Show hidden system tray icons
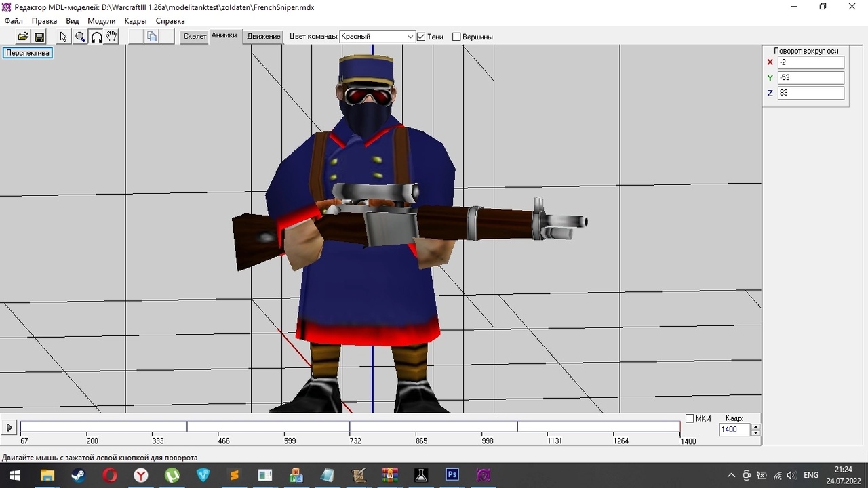 point(731,475)
